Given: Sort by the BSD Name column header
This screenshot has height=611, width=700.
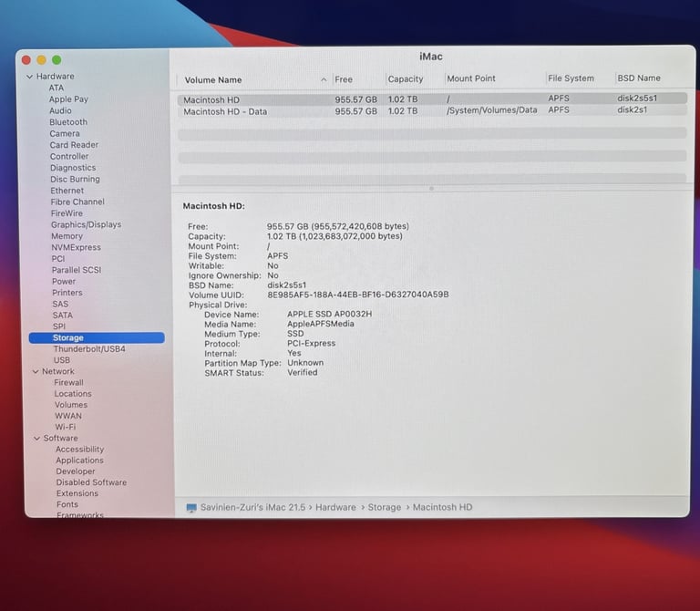Looking at the screenshot, I should pos(639,78).
